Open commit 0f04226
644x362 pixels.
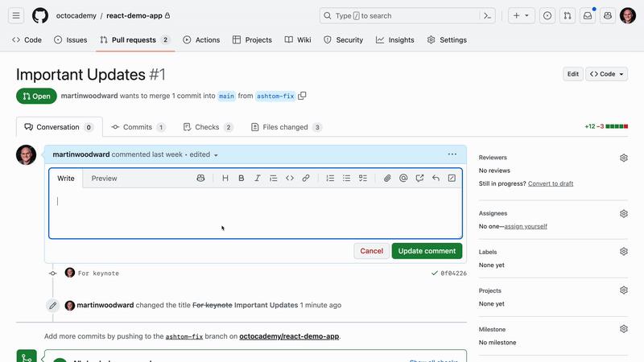453,274
